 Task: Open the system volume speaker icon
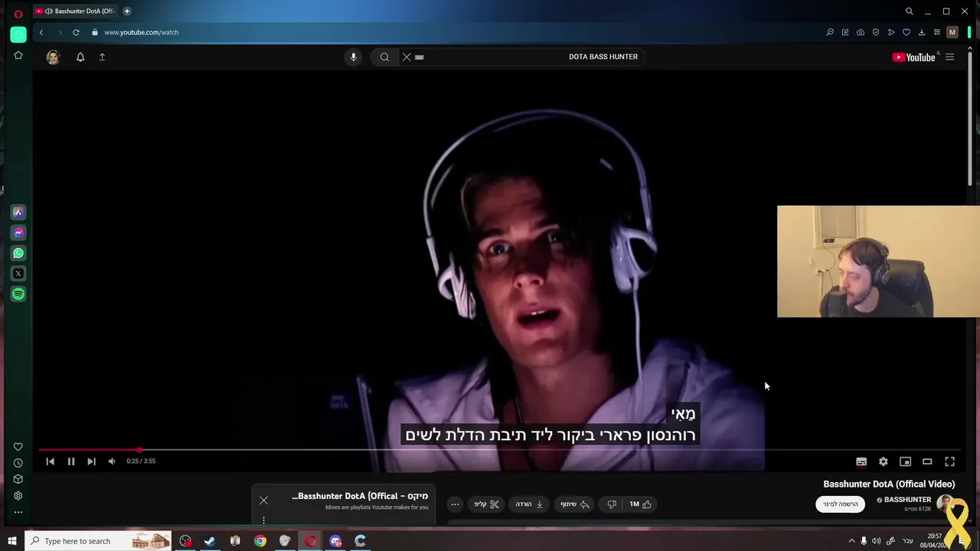(x=876, y=541)
